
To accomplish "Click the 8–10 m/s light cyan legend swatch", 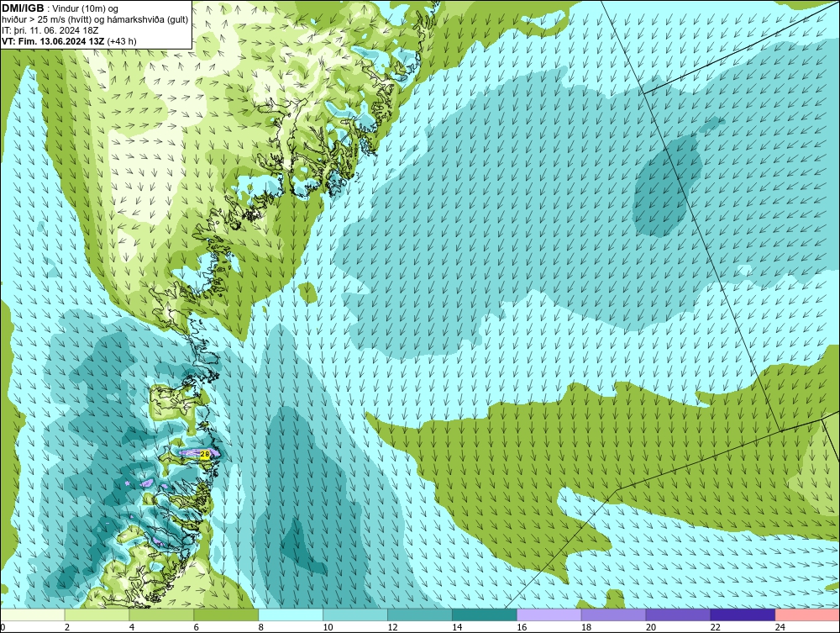I will pos(291,615).
